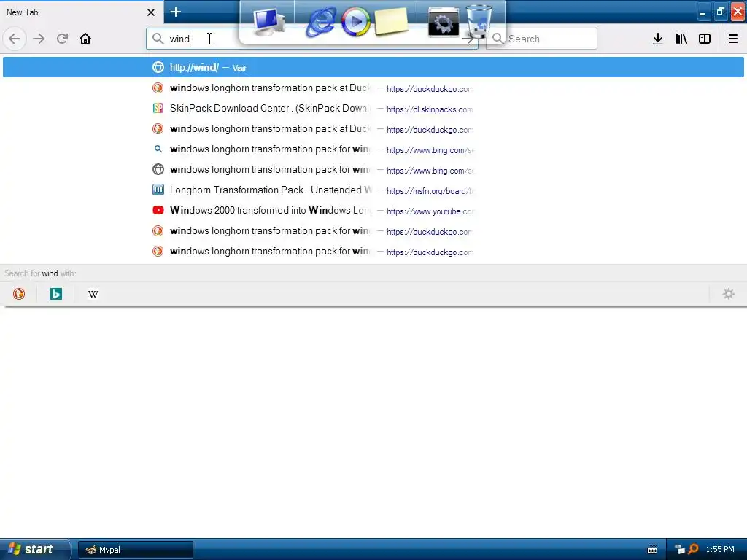Screen dimensions: 747x560
Task: Choose Longhorn Transformation Pack - Unattended msfn result
Action: (373, 190)
